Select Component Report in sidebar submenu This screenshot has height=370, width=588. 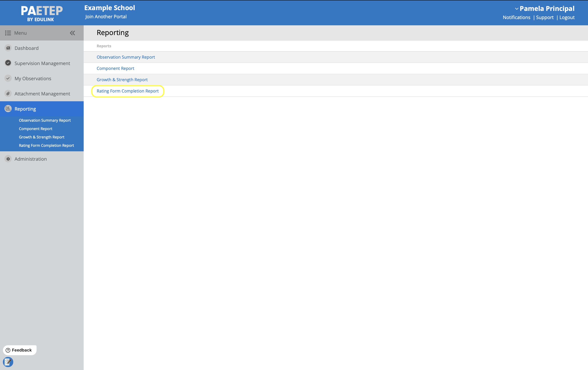coord(35,129)
